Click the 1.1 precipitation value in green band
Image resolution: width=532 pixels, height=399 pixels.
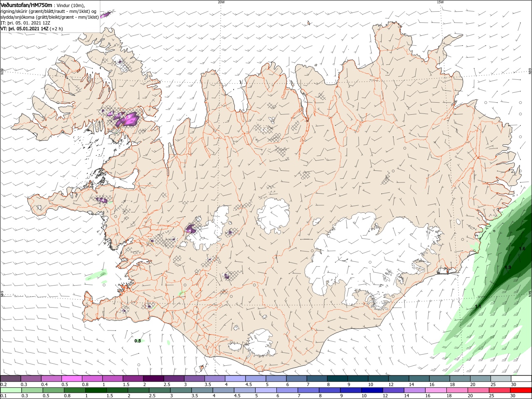tap(478, 306)
